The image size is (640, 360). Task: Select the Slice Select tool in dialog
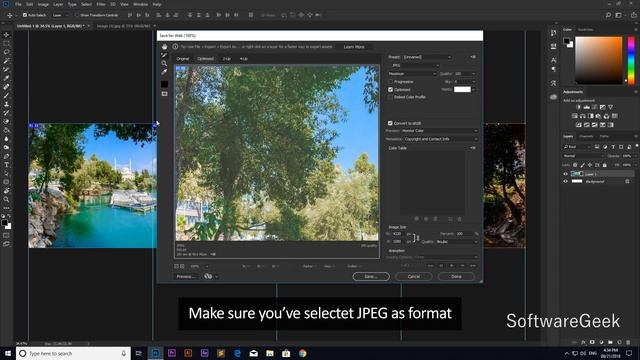[x=164, y=55]
